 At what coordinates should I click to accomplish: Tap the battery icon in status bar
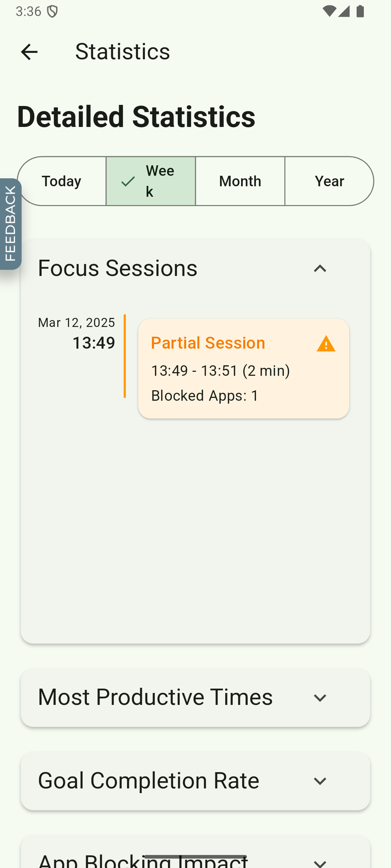(360, 12)
